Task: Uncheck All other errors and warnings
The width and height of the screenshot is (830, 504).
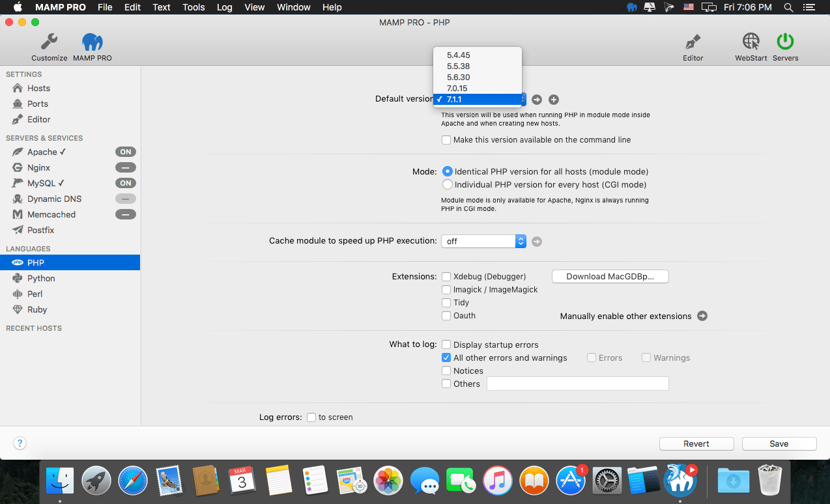Action: [x=446, y=357]
